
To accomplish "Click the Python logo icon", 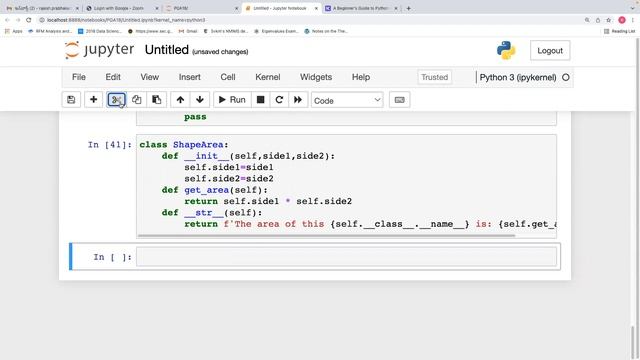I will tap(506, 51).
